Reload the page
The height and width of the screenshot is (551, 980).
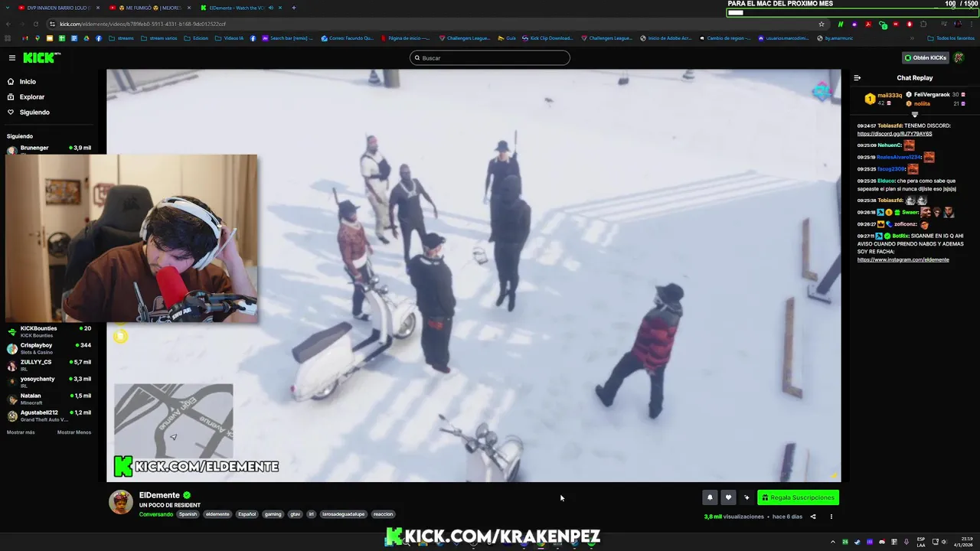click(36, 24)
